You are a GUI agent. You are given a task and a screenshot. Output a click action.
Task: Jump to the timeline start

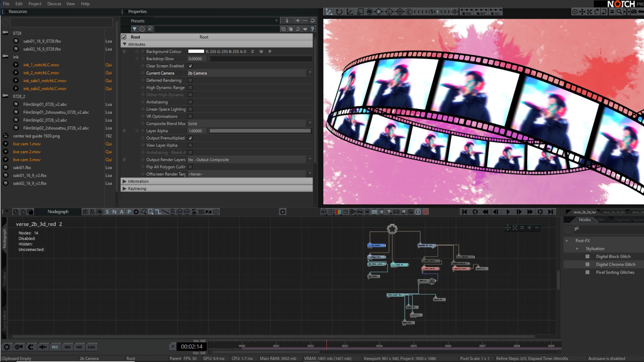(x=464, y=212)
